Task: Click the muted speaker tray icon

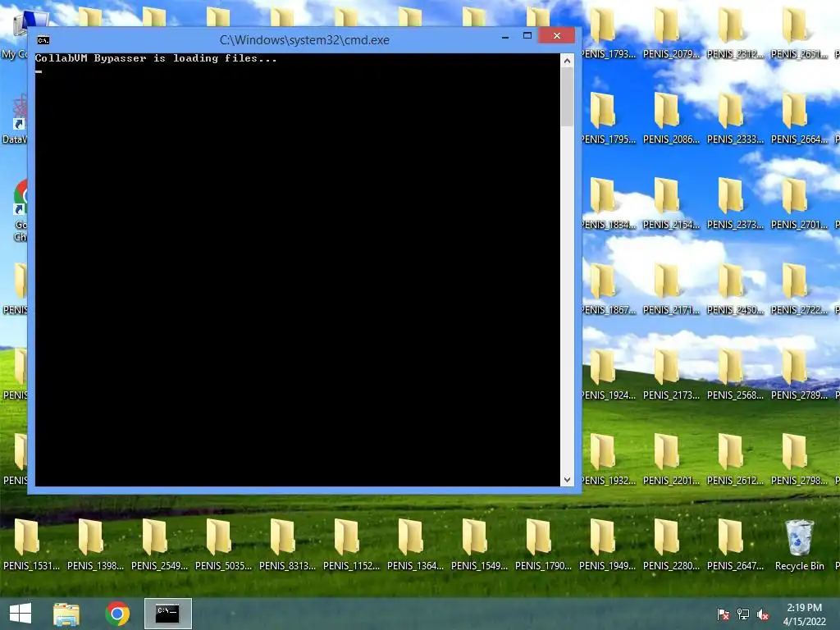Action: tap(763, 614)
